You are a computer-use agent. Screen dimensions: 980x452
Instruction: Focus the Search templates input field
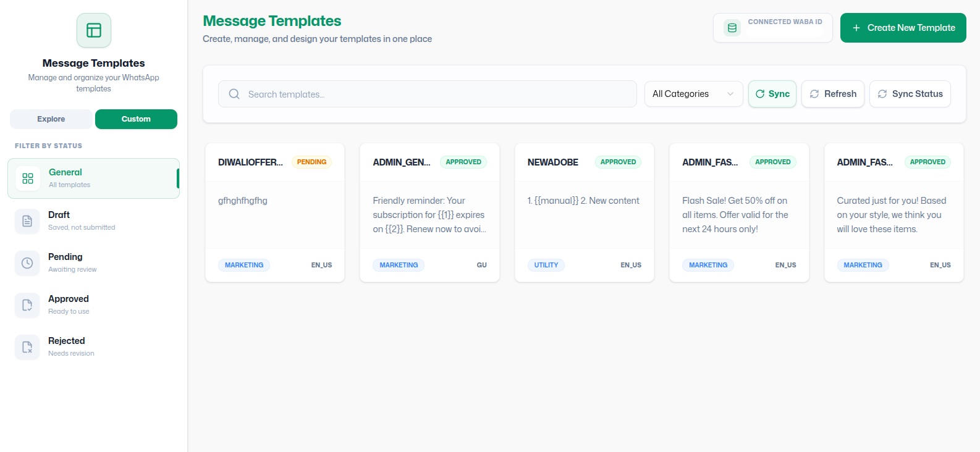tap(428, 94)
